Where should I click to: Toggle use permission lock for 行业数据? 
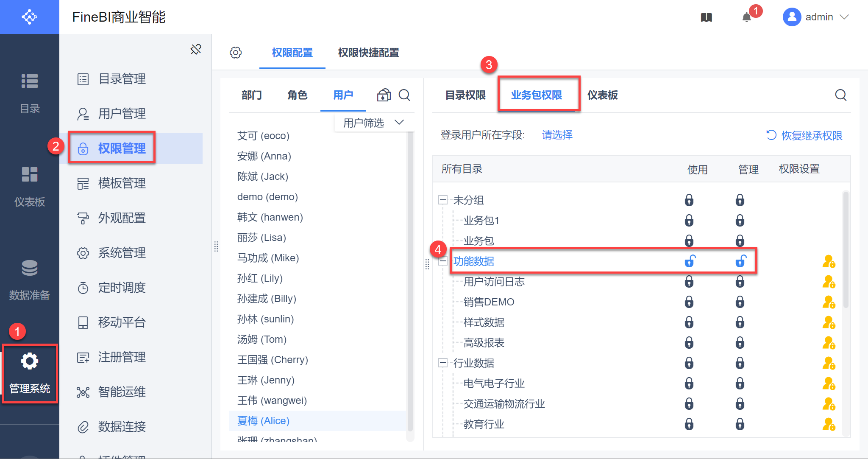pyautogui.click(x=689, y=363)
